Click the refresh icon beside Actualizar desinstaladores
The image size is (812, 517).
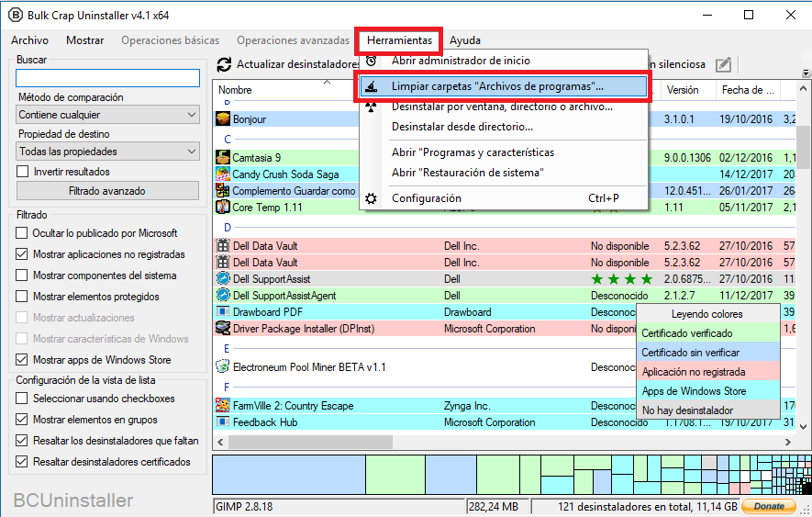pyautogui.click(x=224, y=64)
